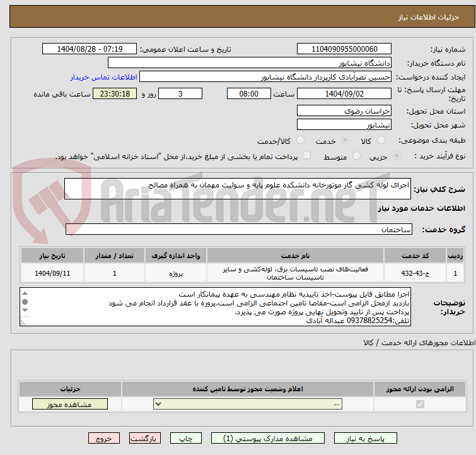This screenshot has height=455, width=476.
Task: Click the تعداد / مقدار column header
Action: point(115,256)
